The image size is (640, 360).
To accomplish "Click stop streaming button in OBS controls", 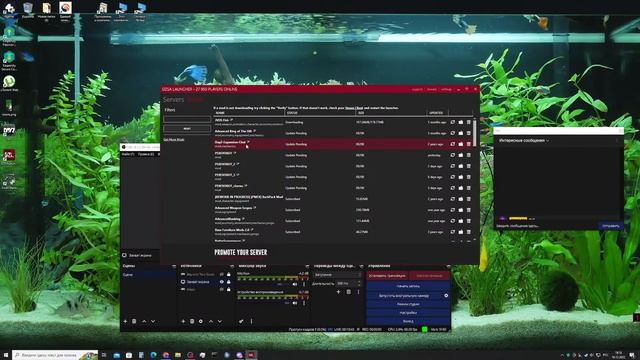I will pos(387,276).
